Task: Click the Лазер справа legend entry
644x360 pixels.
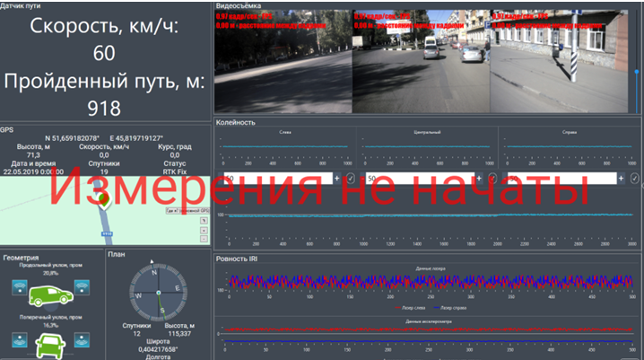Action: point(449,308)
